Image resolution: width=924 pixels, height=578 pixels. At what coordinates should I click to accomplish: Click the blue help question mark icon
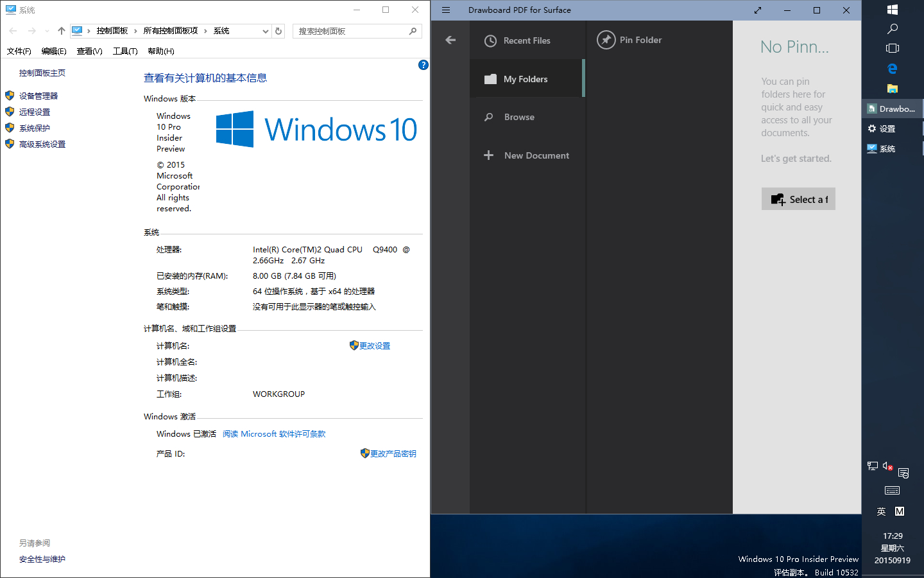pos(424,65)
